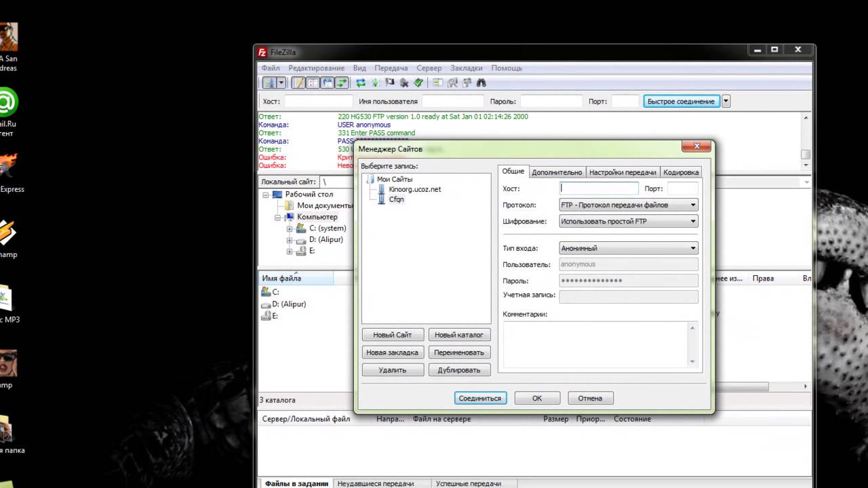Click the Отмена button
This screenshot has height=488, width=868.
pos(591,398)
